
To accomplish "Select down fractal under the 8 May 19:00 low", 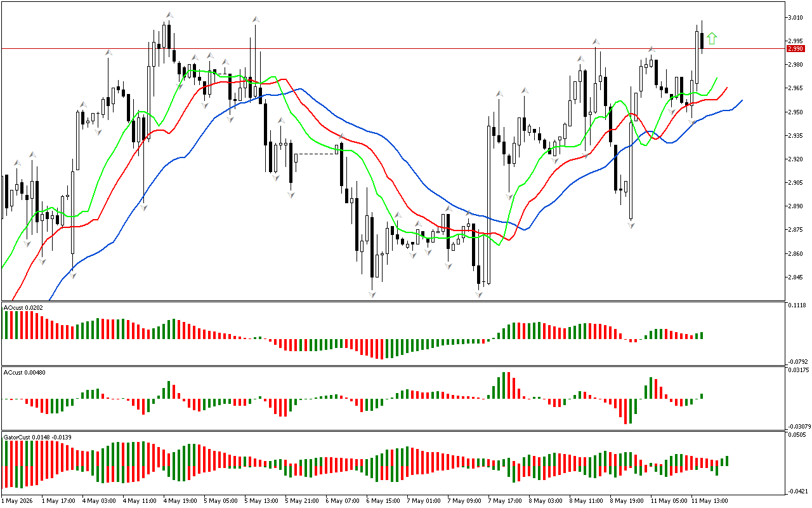I will [x=631, y=225].
